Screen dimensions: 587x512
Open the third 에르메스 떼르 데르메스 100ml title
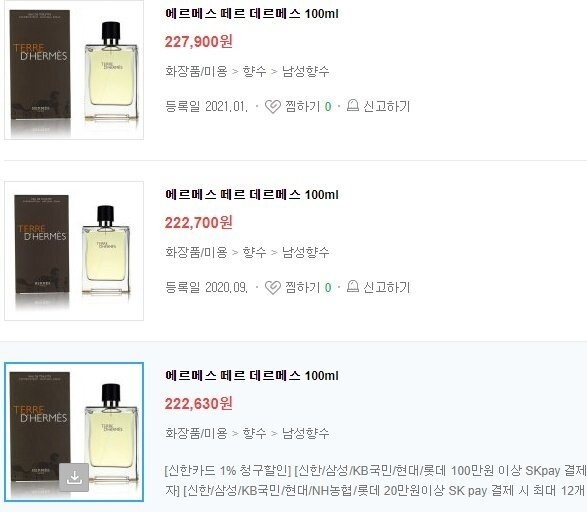(x=252, y=375)
